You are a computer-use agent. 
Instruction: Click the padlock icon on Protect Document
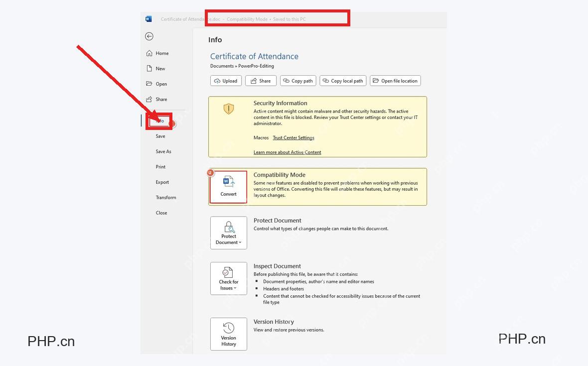pos(229,227)
